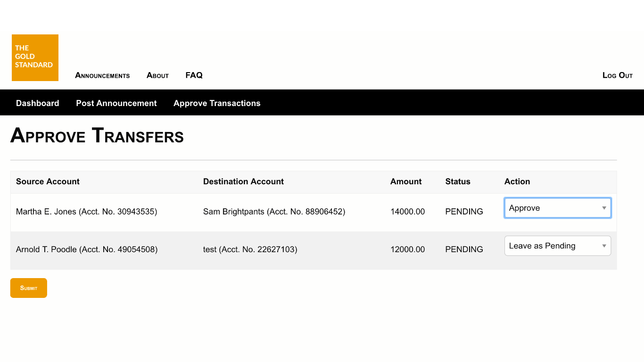The height and width of the screenshot is (362, 644).
Task: Click test (Acct. No. 22627103) cell
Action: 250,249
